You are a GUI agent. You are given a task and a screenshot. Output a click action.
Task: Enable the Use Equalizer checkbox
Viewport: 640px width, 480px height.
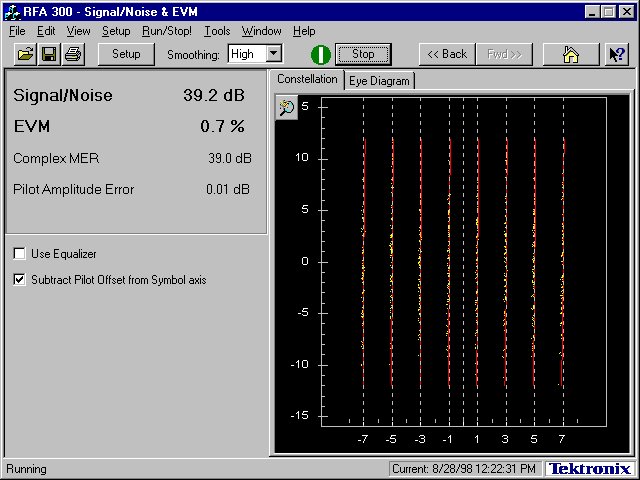[19, 253]
